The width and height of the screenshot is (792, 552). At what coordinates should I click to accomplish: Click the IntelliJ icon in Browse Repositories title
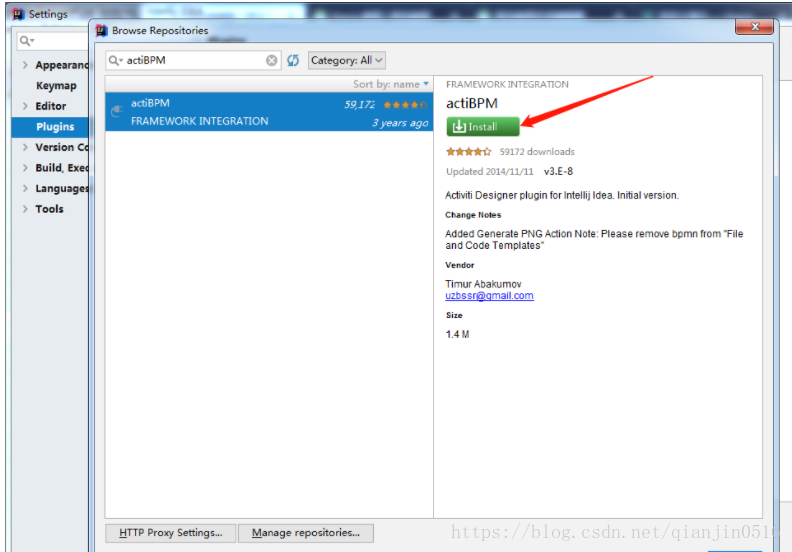pyautogui.click(x=102, y=31)
